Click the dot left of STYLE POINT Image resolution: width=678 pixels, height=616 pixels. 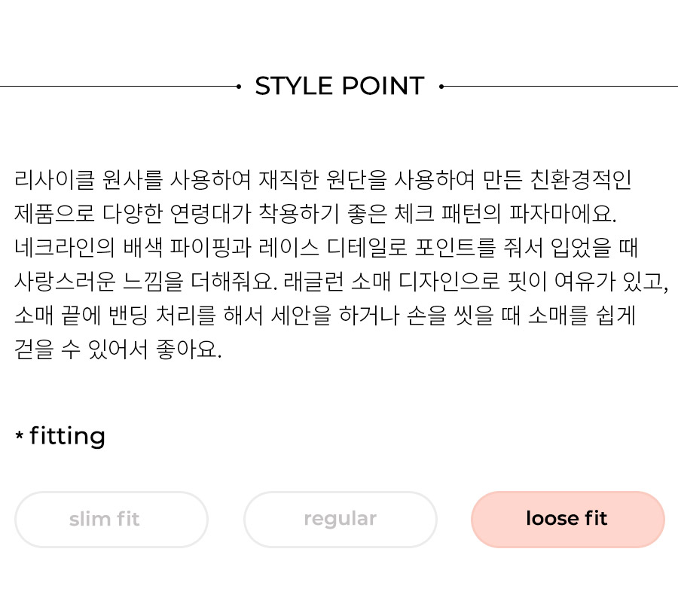239,87
